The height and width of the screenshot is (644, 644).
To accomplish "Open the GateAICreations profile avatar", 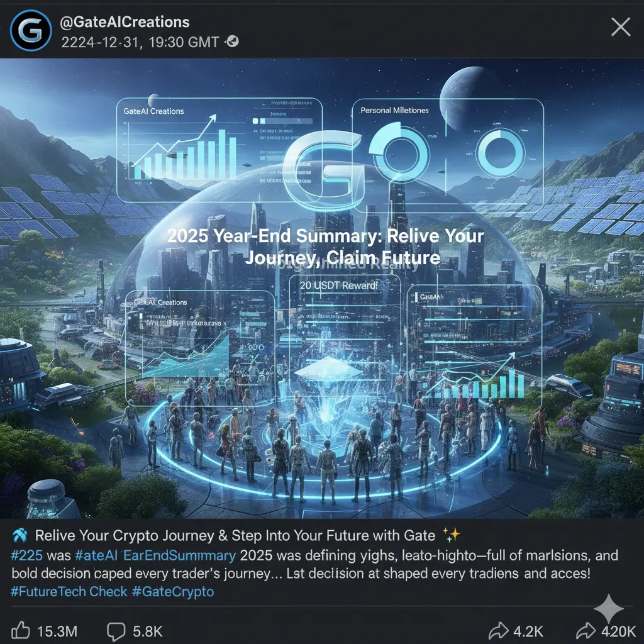I will 31,30.
